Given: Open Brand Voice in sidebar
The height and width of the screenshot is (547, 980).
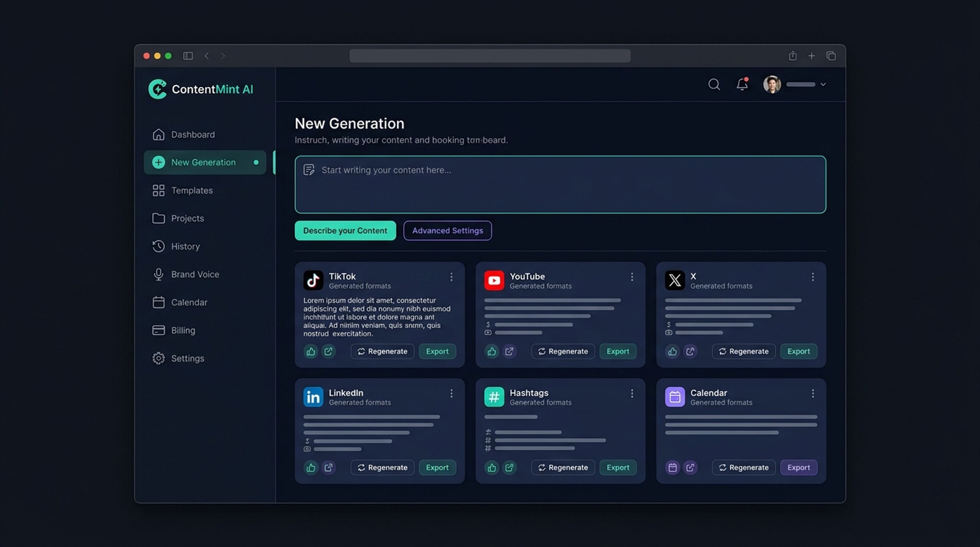Looking at the screenshot, I should coord(205,274).
